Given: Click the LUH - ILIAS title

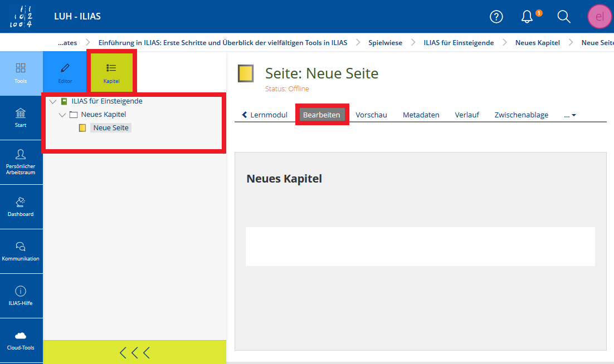Looking at the screenshot, I should point(77,17).
